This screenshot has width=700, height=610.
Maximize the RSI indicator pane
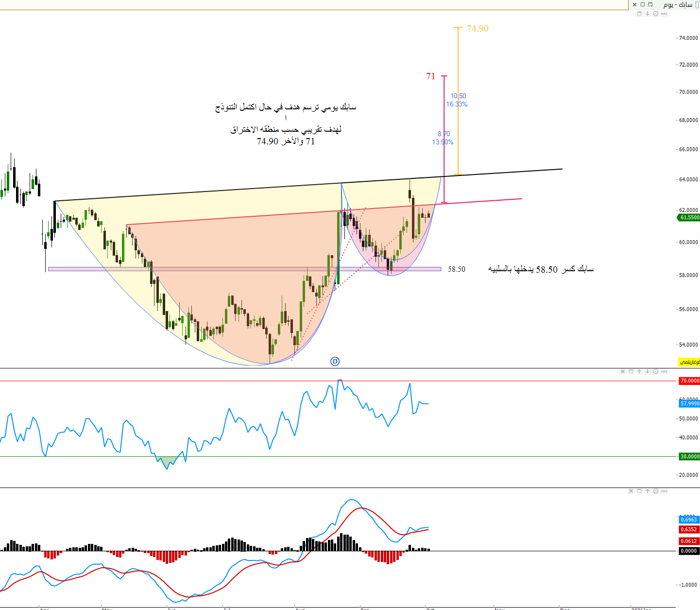pyautogui.click(x=631, y=371)
